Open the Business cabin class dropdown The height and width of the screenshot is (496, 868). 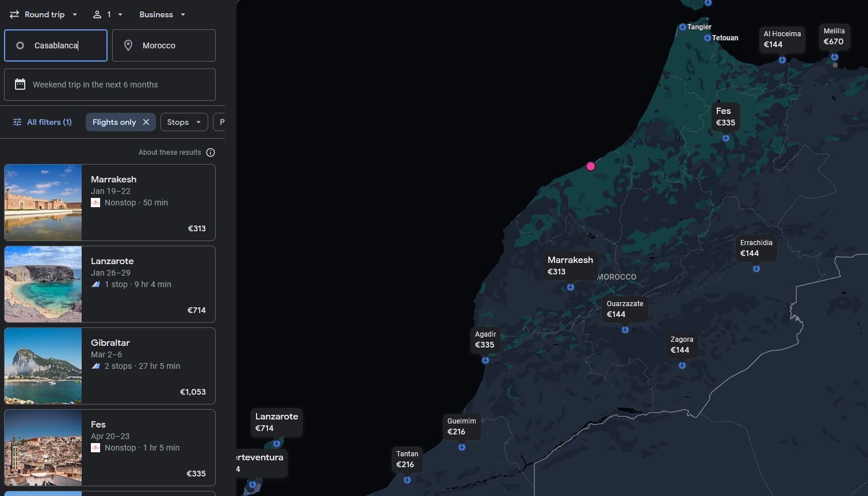(162, 14)
